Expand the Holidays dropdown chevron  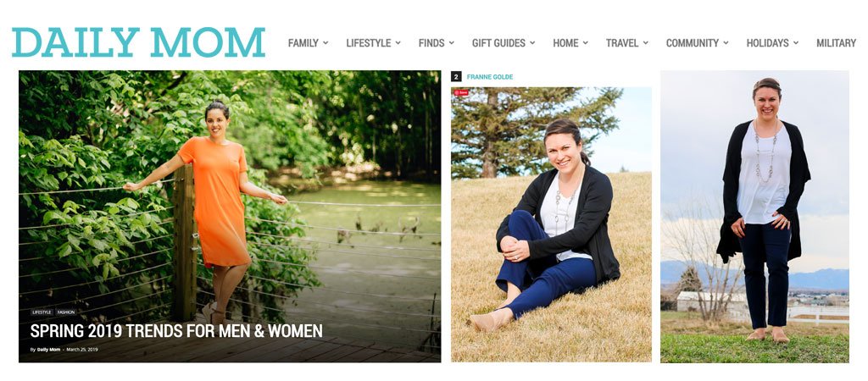pyautogui.click(x=795, y=42)
